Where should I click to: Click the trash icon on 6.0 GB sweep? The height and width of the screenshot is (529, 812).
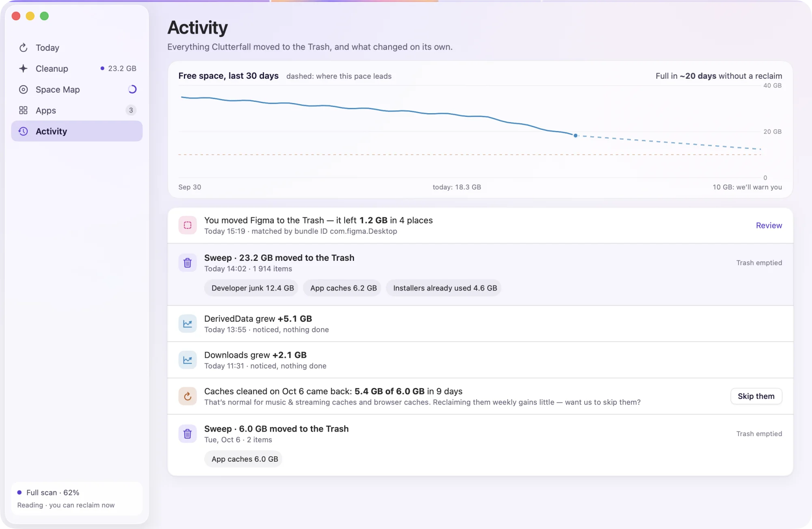tap(188, 434)
